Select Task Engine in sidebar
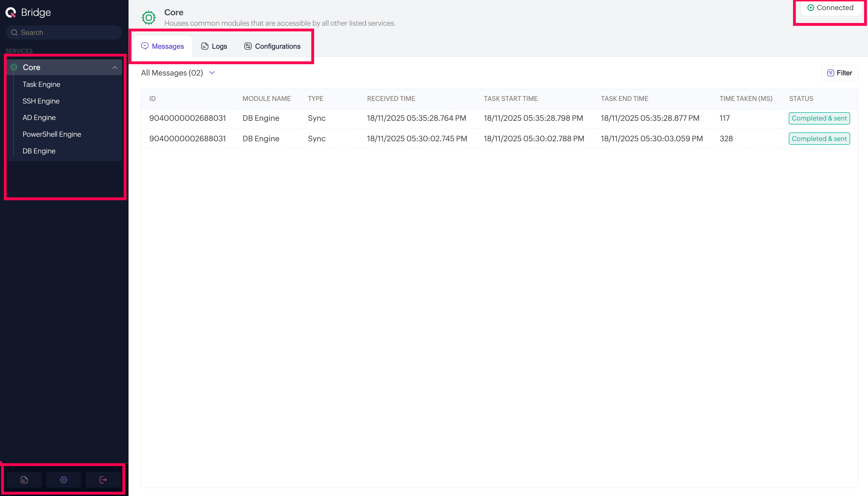The height and width of the screenshot is (496, 868). click(41, 84)
